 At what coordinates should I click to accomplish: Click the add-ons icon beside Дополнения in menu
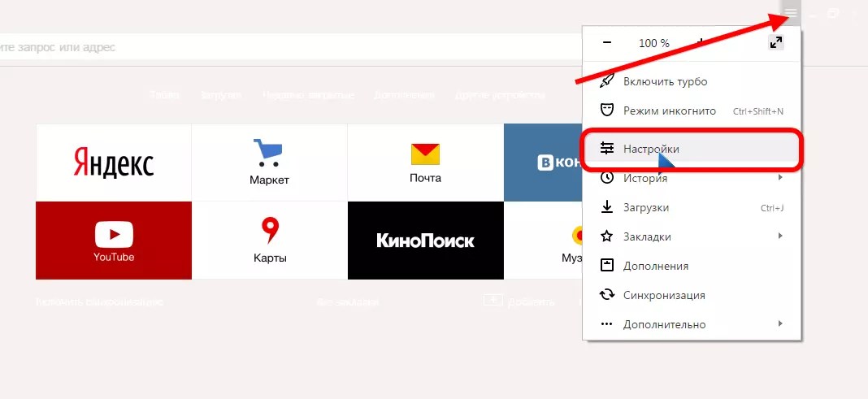(607, 266)
